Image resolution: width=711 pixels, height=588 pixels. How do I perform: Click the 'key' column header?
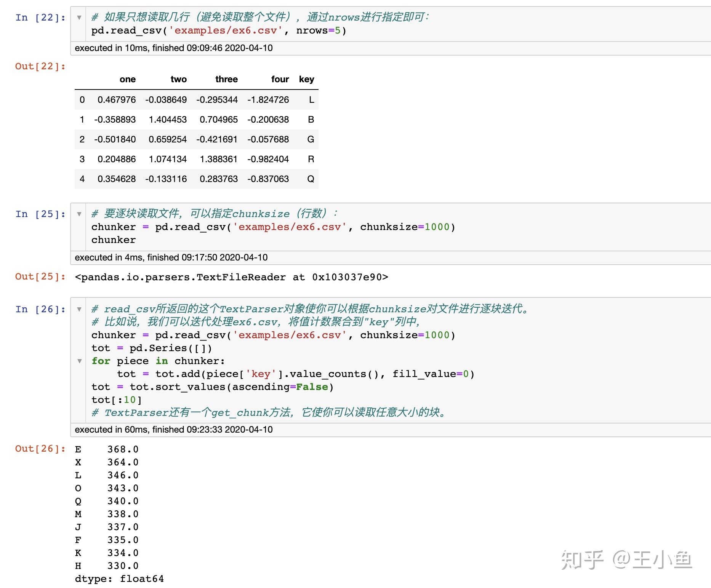[307, 79]
